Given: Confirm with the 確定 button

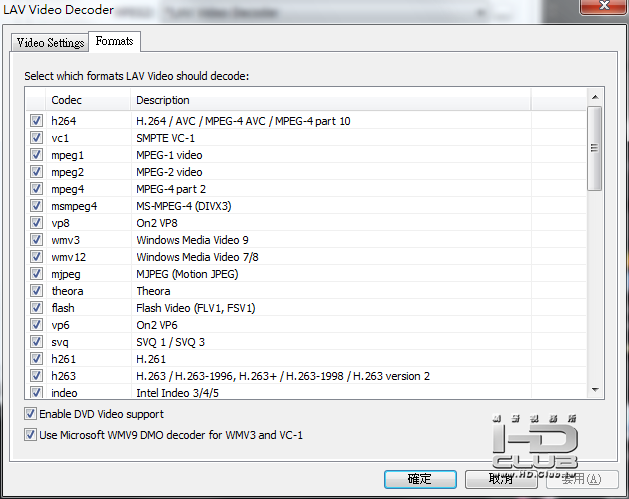Looking at the screenshot, I should pos(420,479).
